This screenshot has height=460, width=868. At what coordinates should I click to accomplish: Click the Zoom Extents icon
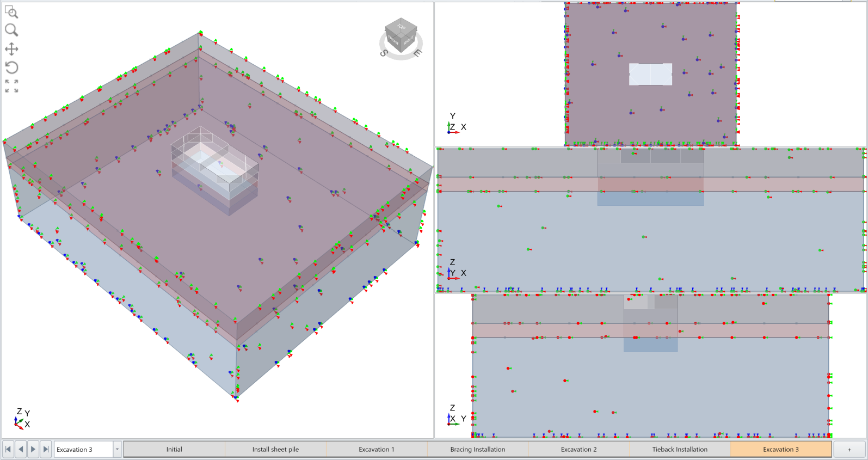click(11, 86)
